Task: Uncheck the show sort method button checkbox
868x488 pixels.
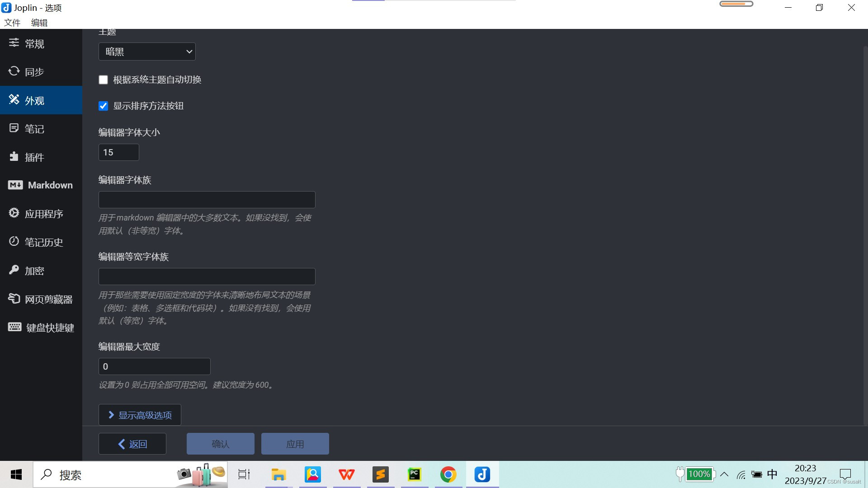Action: [x=104, y=106]
